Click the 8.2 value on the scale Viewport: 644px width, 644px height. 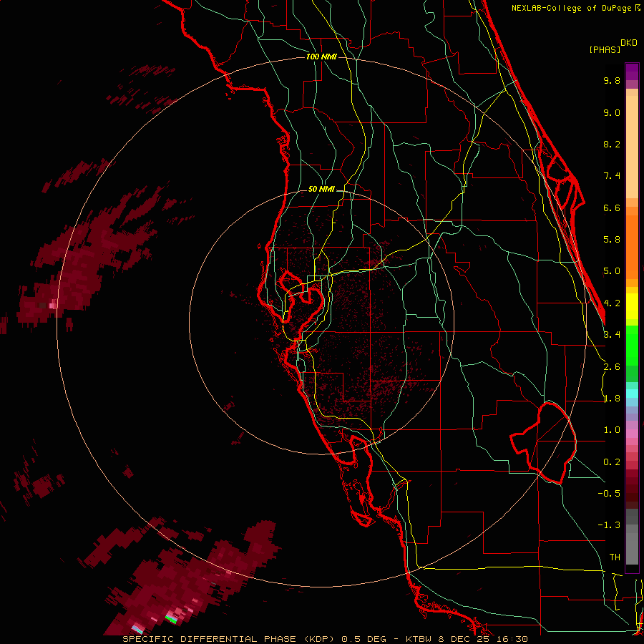[612, 144]
